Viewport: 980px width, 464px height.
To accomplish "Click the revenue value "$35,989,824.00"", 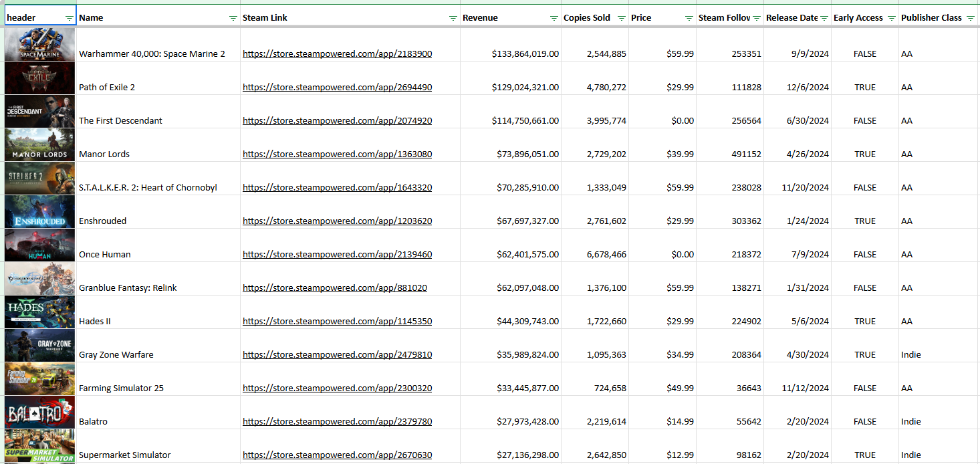I will coord(528,355).
